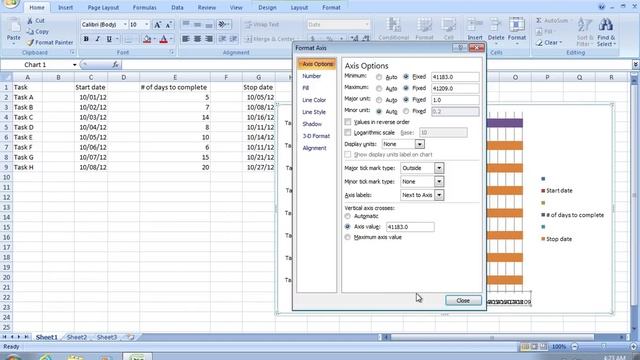Image resolution: width=640 pixels, height=360 pixels.
Task: Click the Close button in Format Axis dialog
Action: (463, 300)
